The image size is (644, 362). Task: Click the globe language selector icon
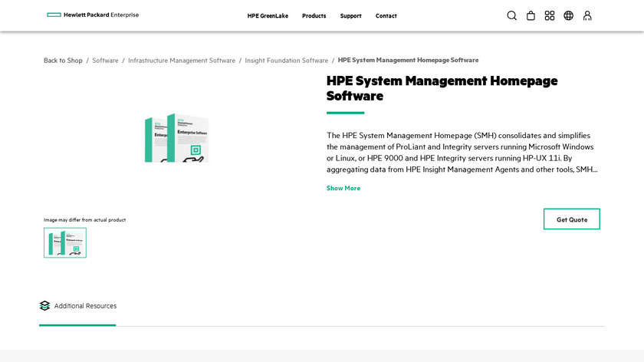tap(568, 15)
